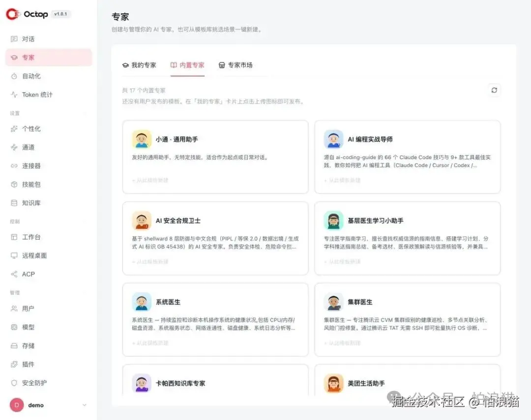Click the refresh icon for built-in experts
The height and width of the screenshot is (420, 531).
coord(494,90)
